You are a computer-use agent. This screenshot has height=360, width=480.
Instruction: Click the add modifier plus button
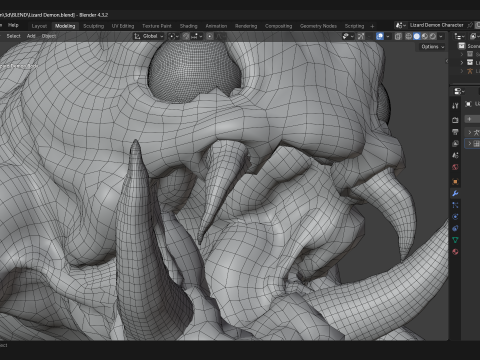click(471, 119)
